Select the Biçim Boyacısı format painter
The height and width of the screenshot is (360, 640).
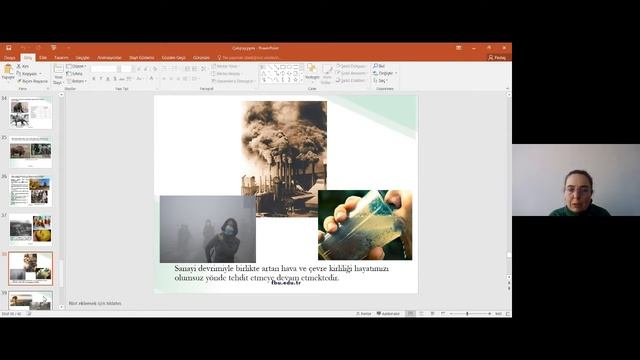[x=32, y=81]
